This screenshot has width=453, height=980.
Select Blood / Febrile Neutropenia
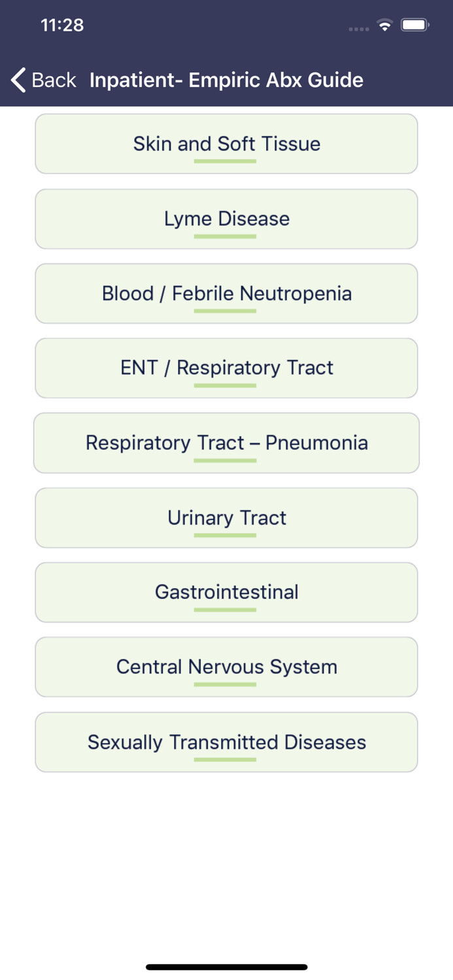[x=226, y=293]
